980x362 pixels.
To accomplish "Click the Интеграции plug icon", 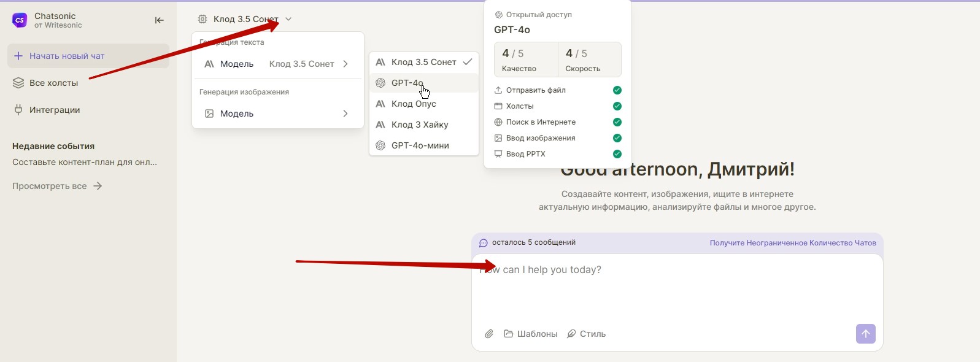I will (x=18, y=110).
